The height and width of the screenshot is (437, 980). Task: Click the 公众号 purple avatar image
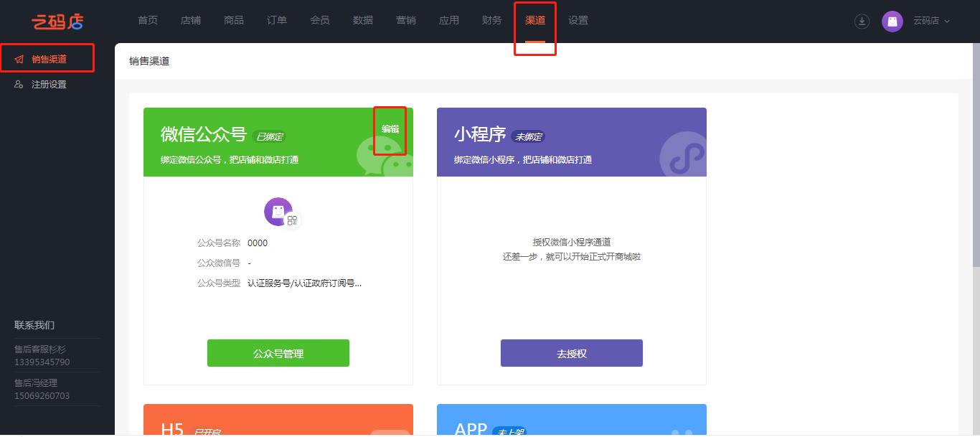[x=277, y=211]
